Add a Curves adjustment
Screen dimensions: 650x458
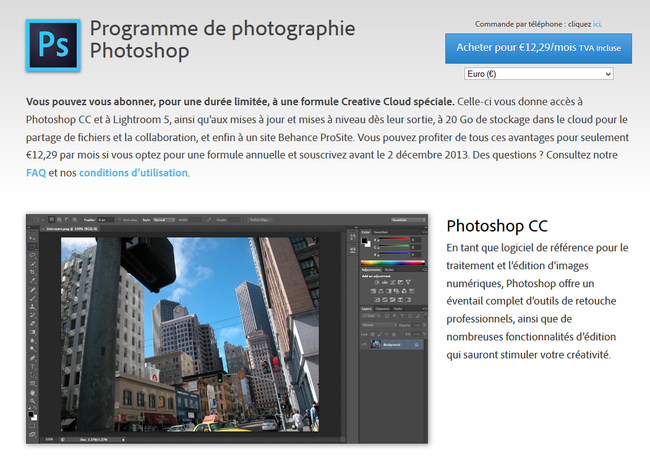(393, 283)
